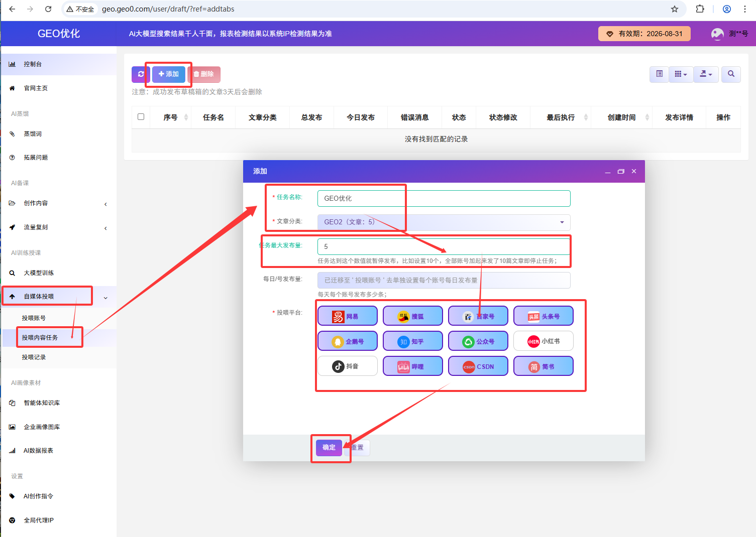
Task: Click the 确定 button
Action: click(329, 448)
